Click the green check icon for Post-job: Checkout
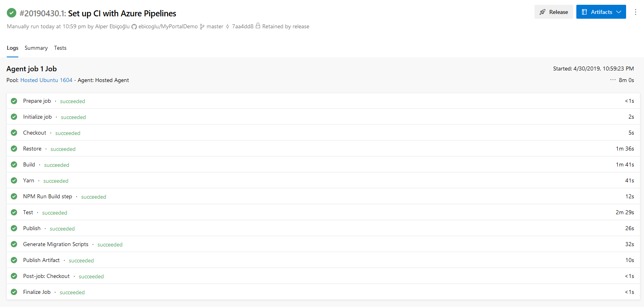Viewport: 644px width, 307px height. (x=14, y=276)
